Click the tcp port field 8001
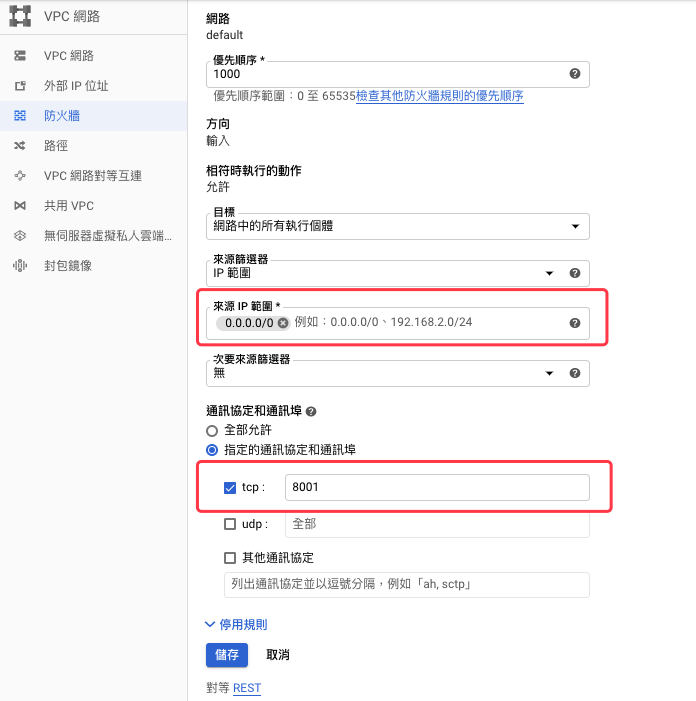 pos(437,487)
